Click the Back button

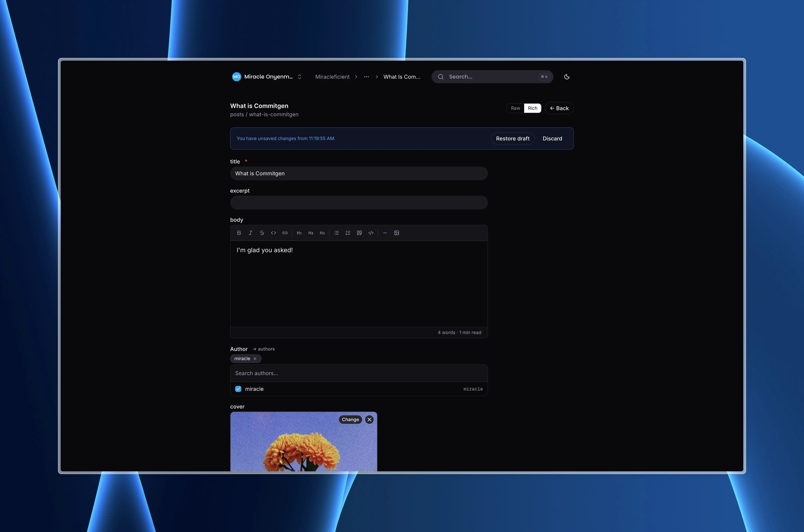559,108
